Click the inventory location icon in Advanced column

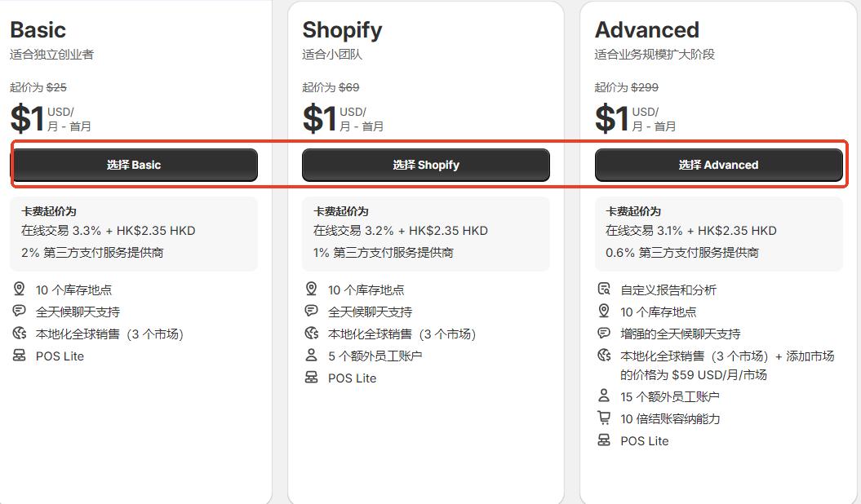[x=604, y=311]
